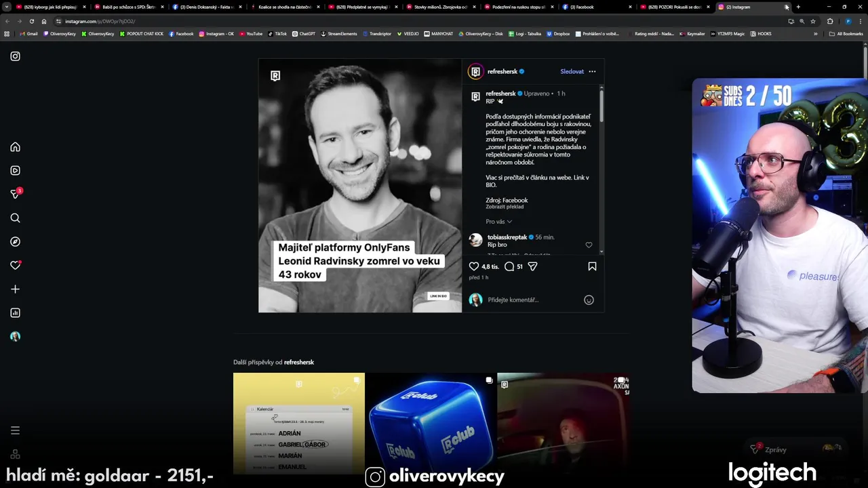Open the YouTube bookmark
Image resolution: width=868 pixels, height=488 pixels.
(251, 33)
